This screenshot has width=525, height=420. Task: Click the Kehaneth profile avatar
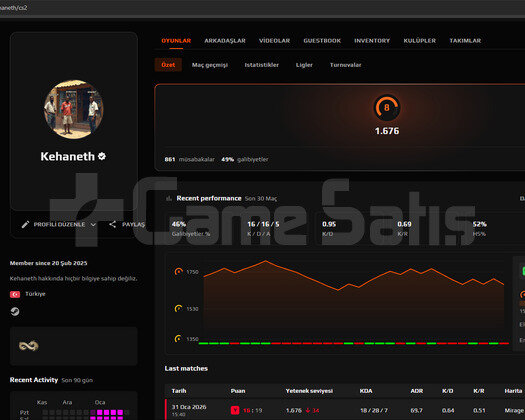pos(74,109)
